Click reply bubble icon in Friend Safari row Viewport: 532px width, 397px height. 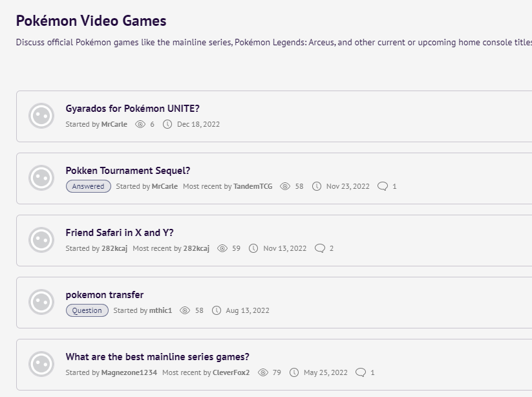click(320, 249)
